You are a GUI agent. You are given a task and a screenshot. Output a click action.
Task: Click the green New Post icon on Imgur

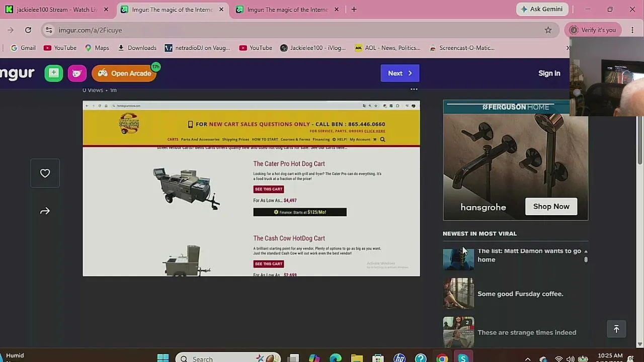53,73
